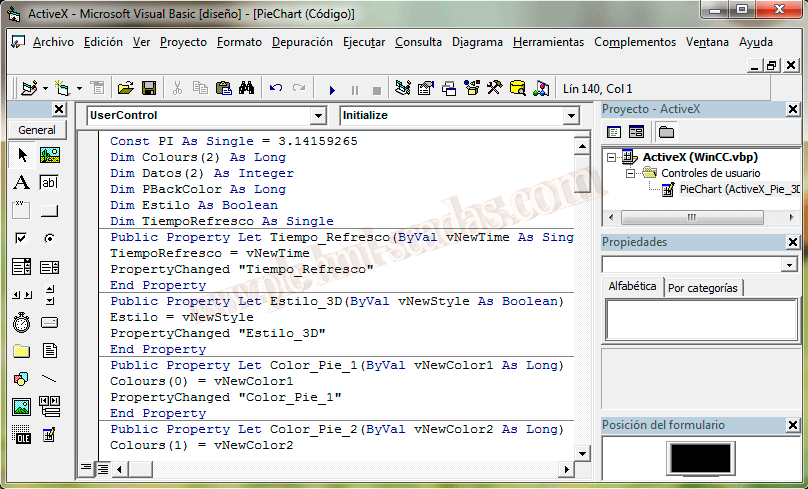Screen dimensions: 808x489
Task: Select the Timer control in toolbox
Action: tap(21, 323)
